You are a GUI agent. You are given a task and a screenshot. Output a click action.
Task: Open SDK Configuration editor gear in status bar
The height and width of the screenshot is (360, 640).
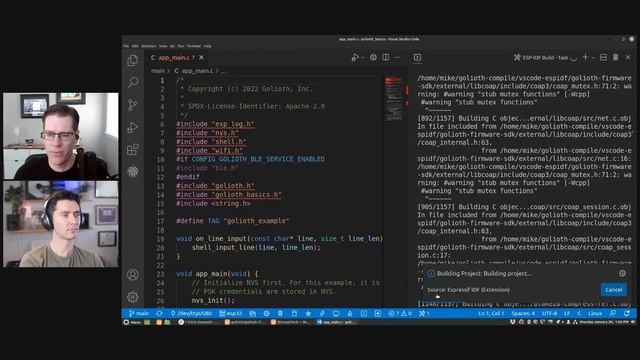pyautogui.click(x=267, y=313)
